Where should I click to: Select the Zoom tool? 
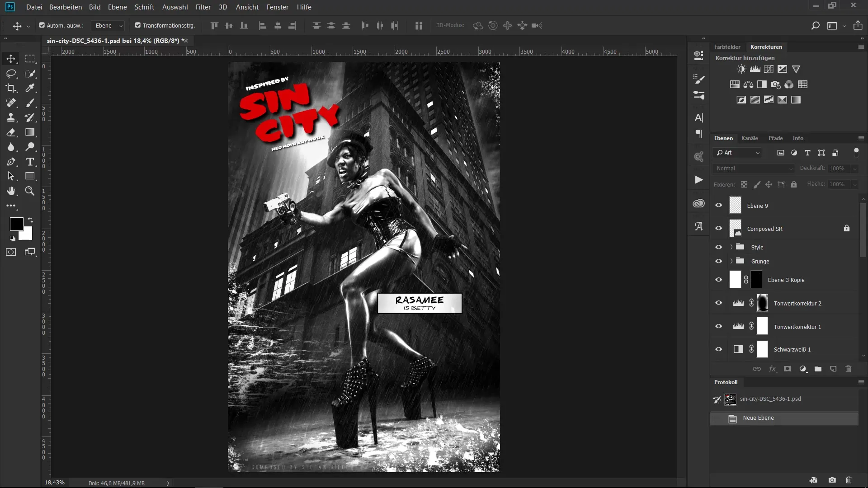pyautogui.click(x=30, y=191)
